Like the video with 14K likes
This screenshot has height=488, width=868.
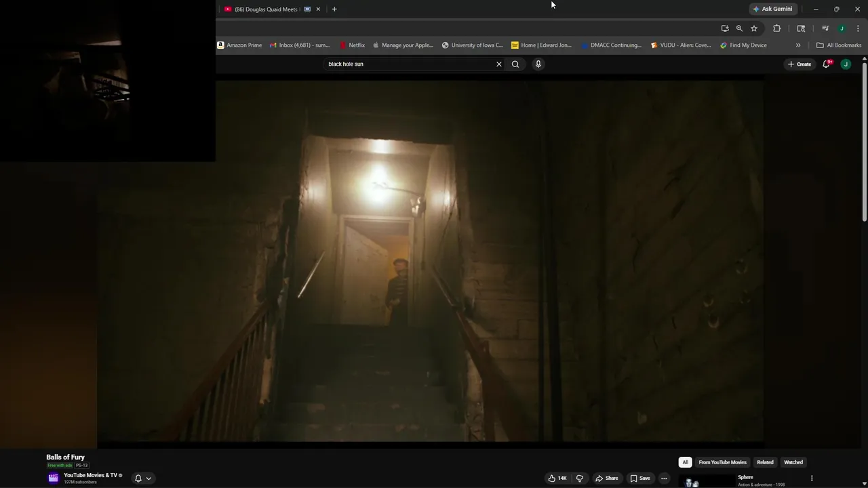click(557, 479)
